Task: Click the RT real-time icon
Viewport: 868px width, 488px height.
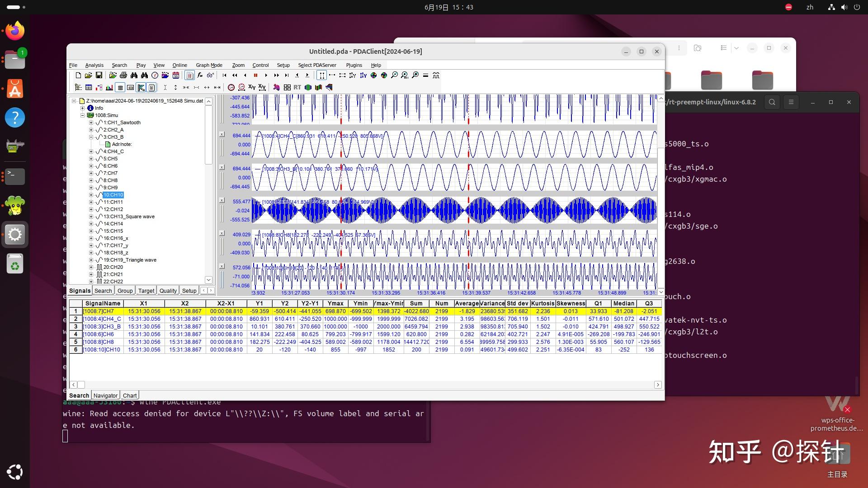Action: pyautogui.click(x=297, y=88)
